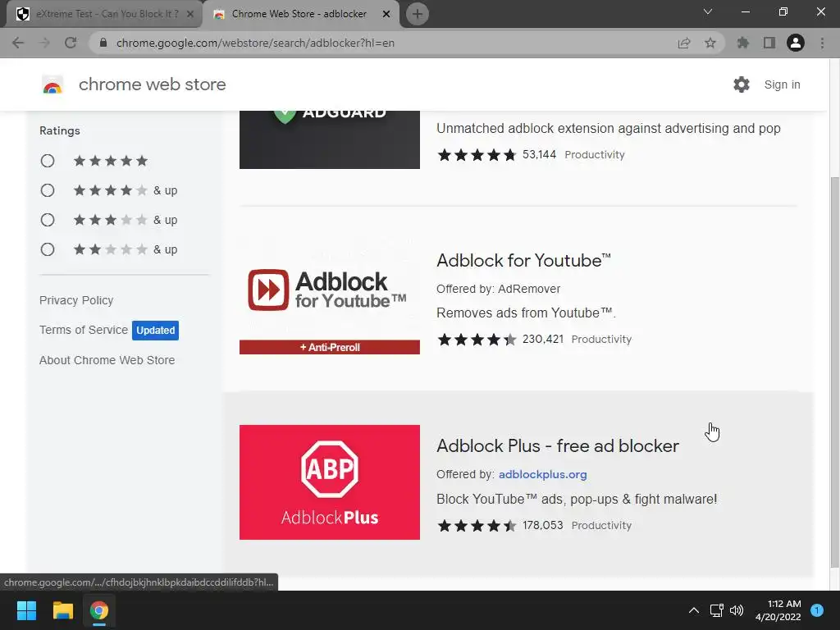Select the 2 stars & up filter
The height and width of the screenshot is (630, 840).
48,249
